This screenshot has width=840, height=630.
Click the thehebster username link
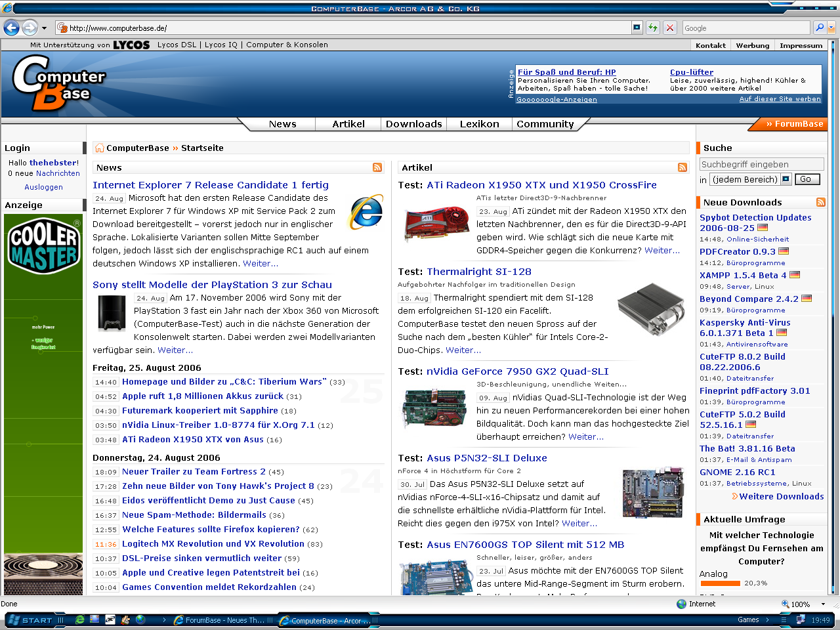[x=52, y=163]
